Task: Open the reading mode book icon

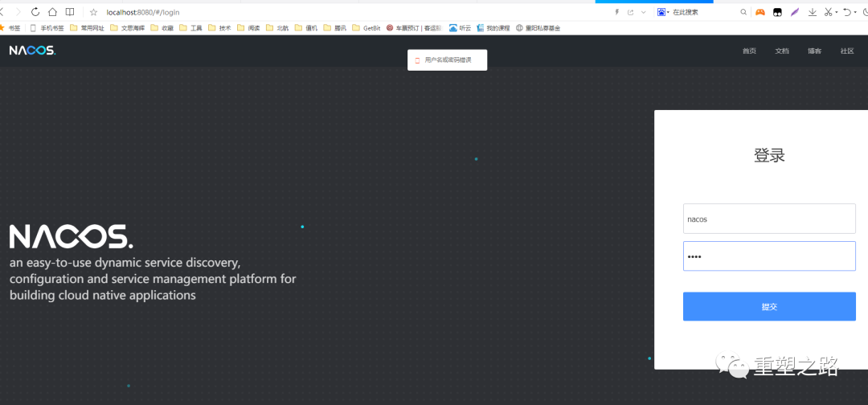Action: point(70,11)
